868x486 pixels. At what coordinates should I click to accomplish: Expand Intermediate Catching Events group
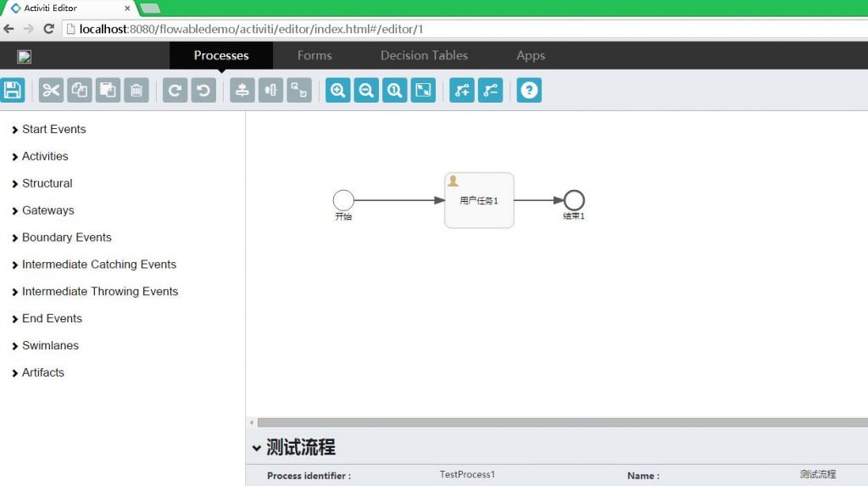[x=94, y=265]
